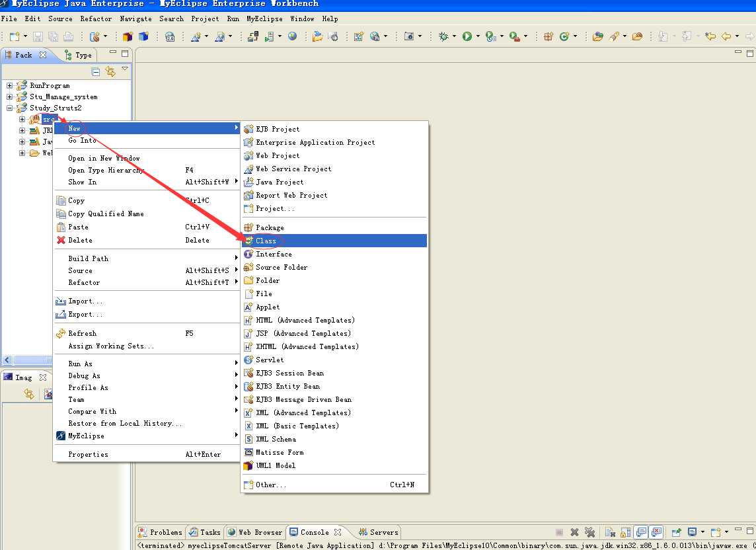Click Export... in context menu
This screenshot has height=550, width=756.
(x=147, y=314)
